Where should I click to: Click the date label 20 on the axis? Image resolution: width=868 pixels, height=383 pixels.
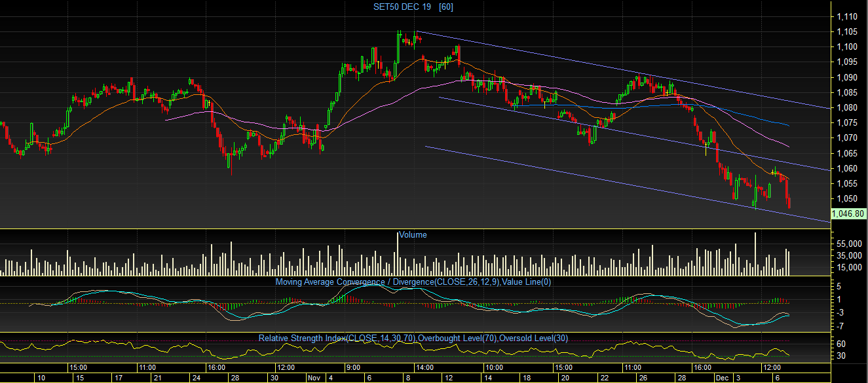coord(564,378)
